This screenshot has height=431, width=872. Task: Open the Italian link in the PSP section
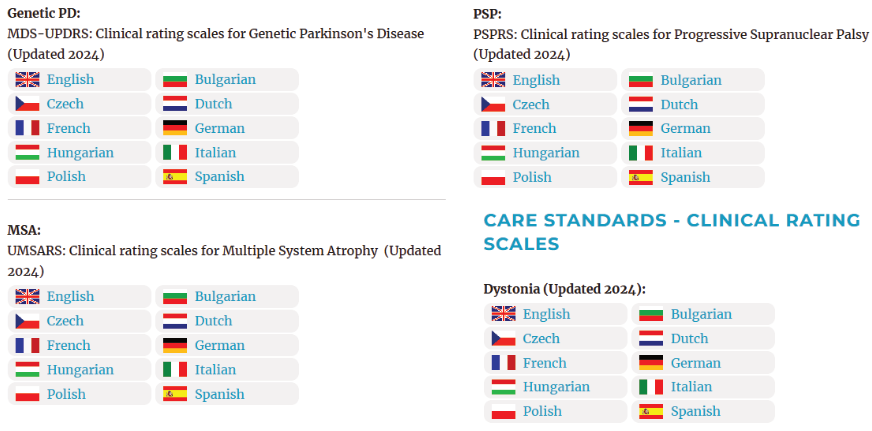click(x=681, y=153)
